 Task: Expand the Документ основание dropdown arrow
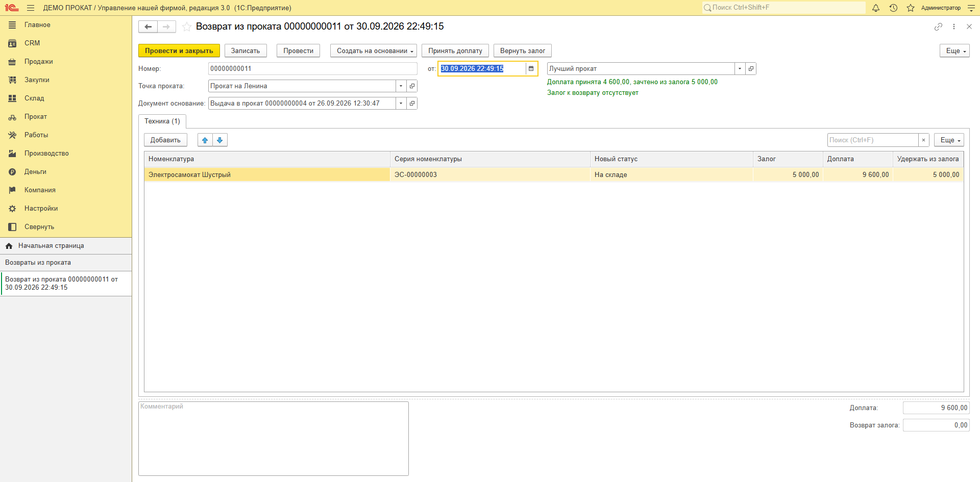pyautogui.click(x=401, y=103)
